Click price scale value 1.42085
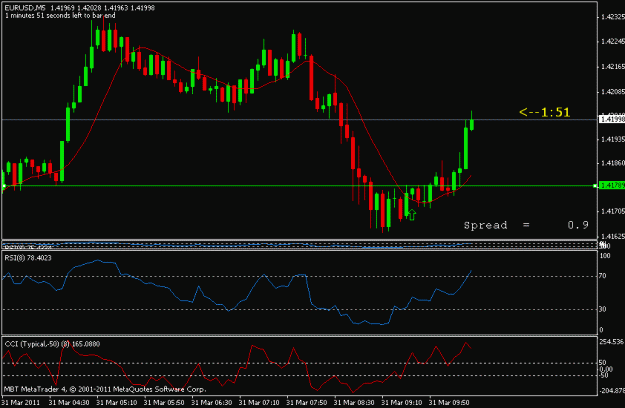 (x=613, y=92)
